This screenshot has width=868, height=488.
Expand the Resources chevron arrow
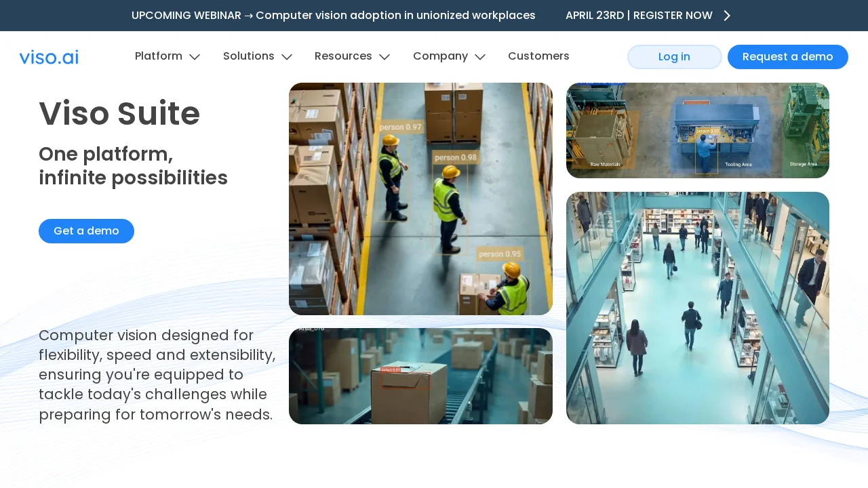point(384,57)
